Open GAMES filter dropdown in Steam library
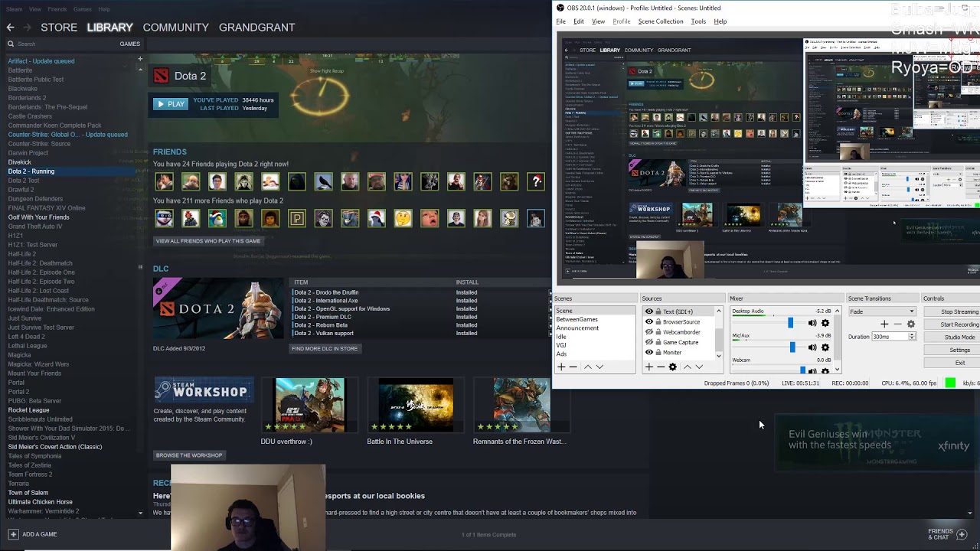The image size is (980, 551). 129,44
